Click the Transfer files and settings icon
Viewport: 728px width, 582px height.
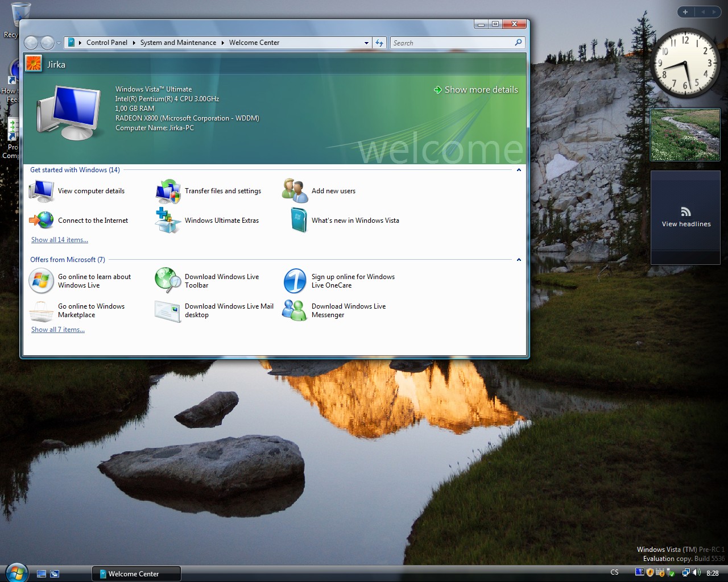168,191
